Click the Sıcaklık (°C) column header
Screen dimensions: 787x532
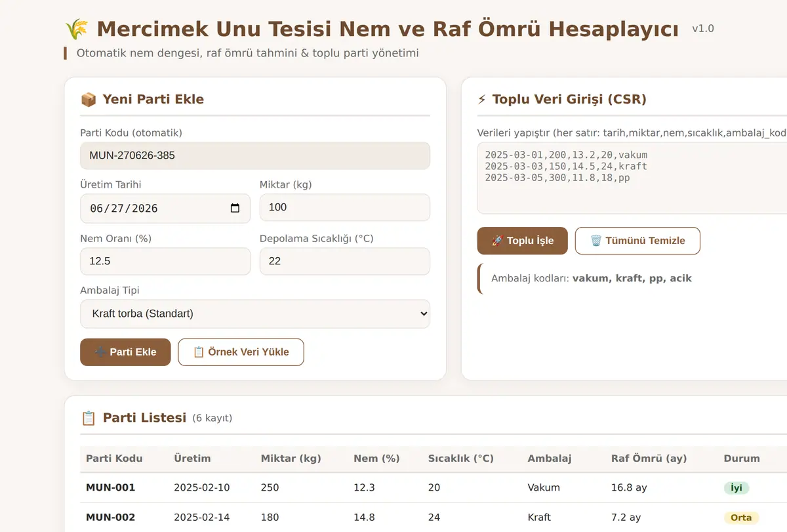click(x=461, y=459)
